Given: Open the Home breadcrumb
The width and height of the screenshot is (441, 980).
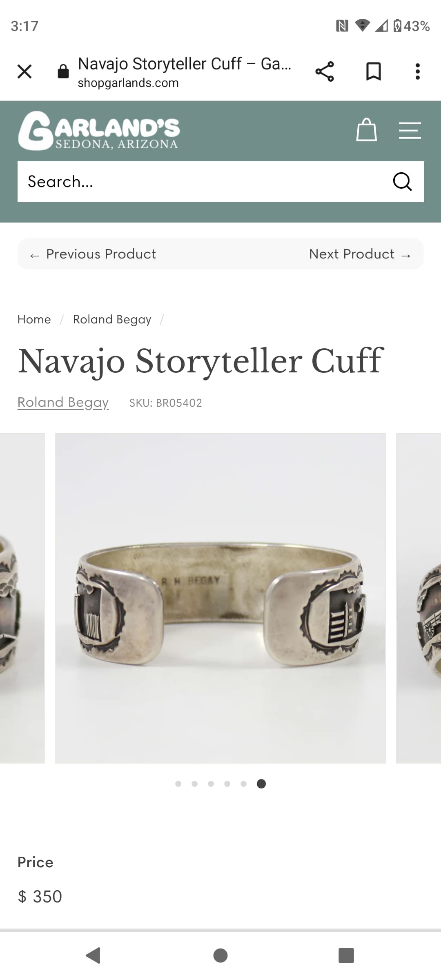Looking at the screenshot, I should pyautogui.click(x=34, y=319).
